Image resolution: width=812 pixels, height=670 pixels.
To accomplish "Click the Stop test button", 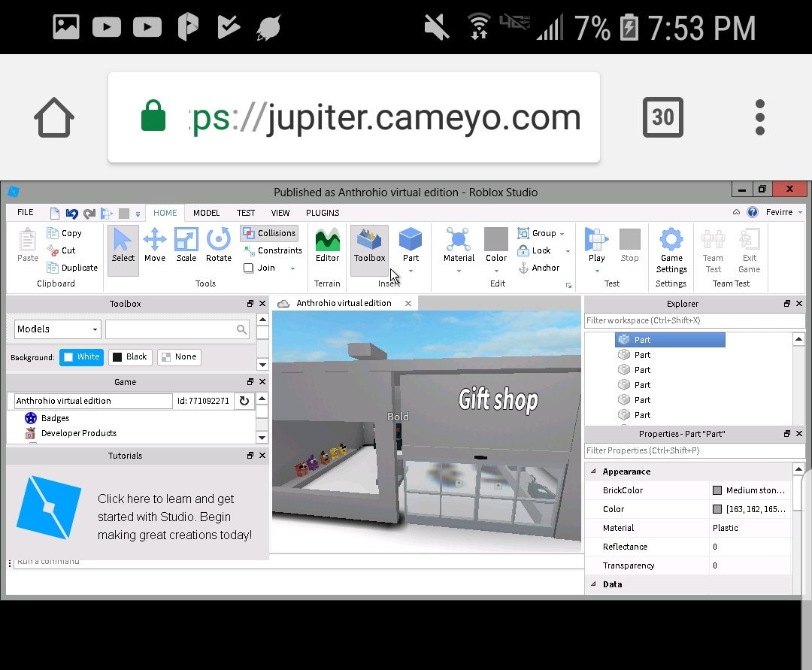I will point(630,245).
